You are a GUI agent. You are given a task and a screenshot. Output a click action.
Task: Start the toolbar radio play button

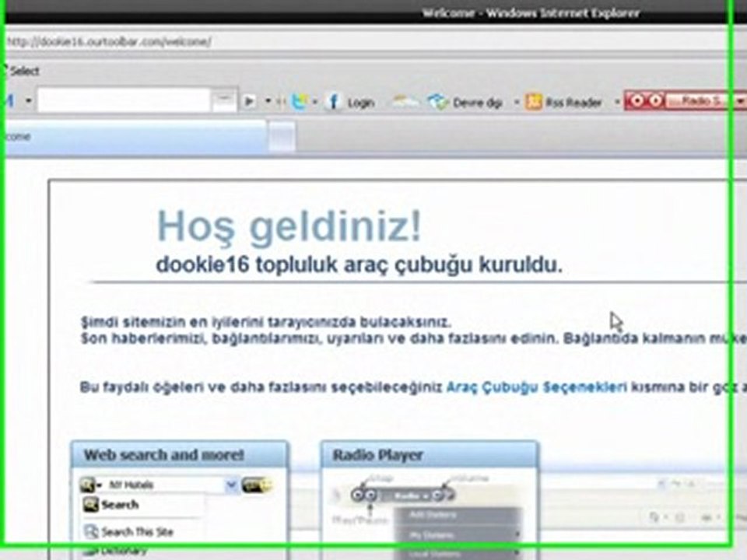(x=637, y=100)
